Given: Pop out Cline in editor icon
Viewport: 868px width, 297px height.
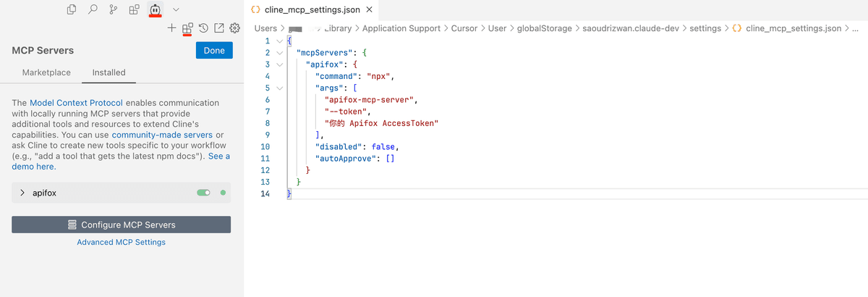Looking at the screenshot, I should tap(219, 28).
